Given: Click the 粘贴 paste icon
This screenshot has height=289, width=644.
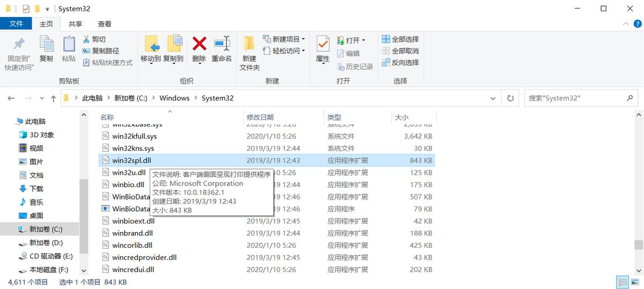Looking at the screenshot, I should [x=69, y=44].
